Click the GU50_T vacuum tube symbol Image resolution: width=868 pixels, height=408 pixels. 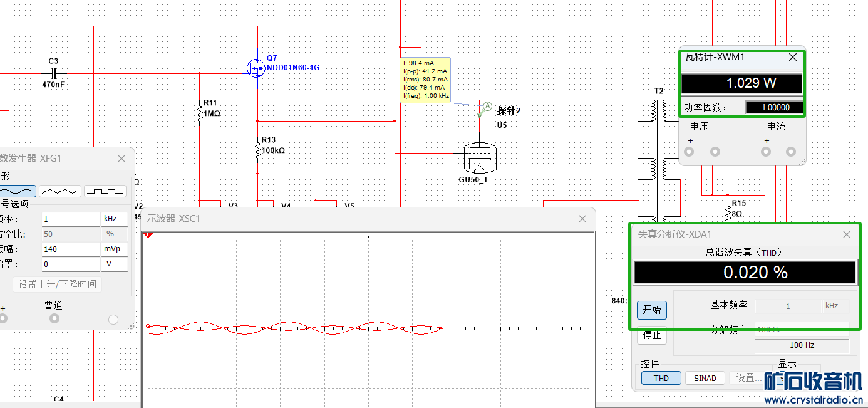click(479, 159)
